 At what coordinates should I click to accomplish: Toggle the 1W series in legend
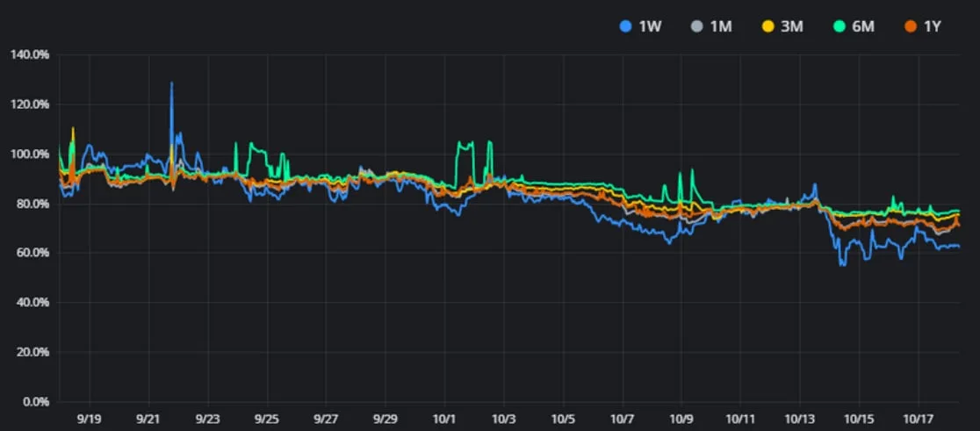641,27
